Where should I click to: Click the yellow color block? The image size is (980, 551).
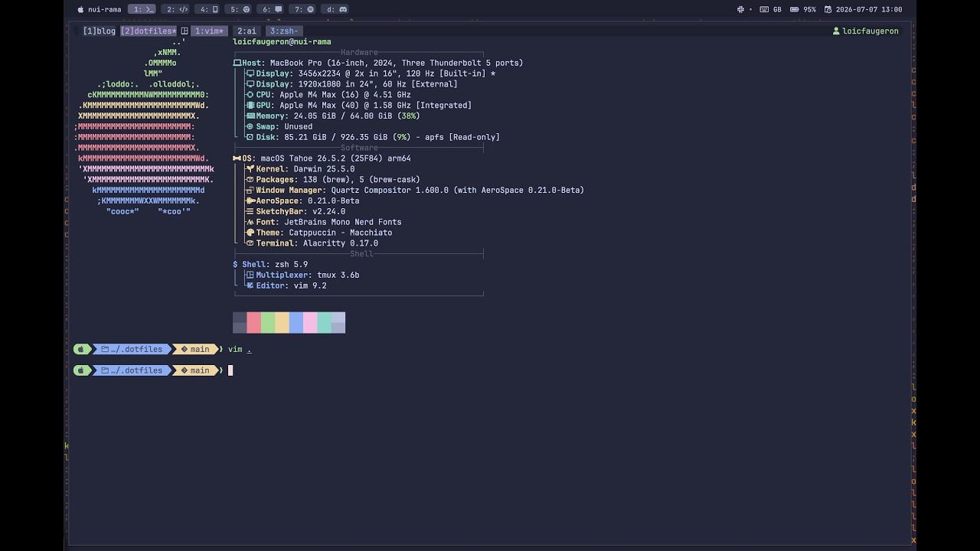[282, 322]
